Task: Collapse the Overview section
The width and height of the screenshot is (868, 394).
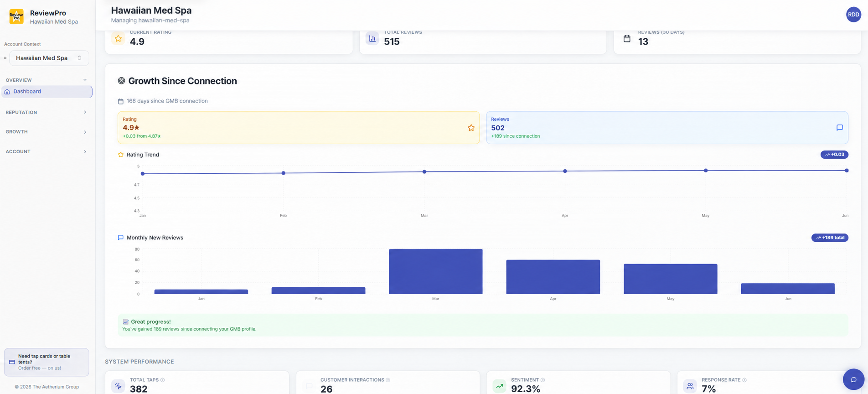Action: tap(46, 80)
